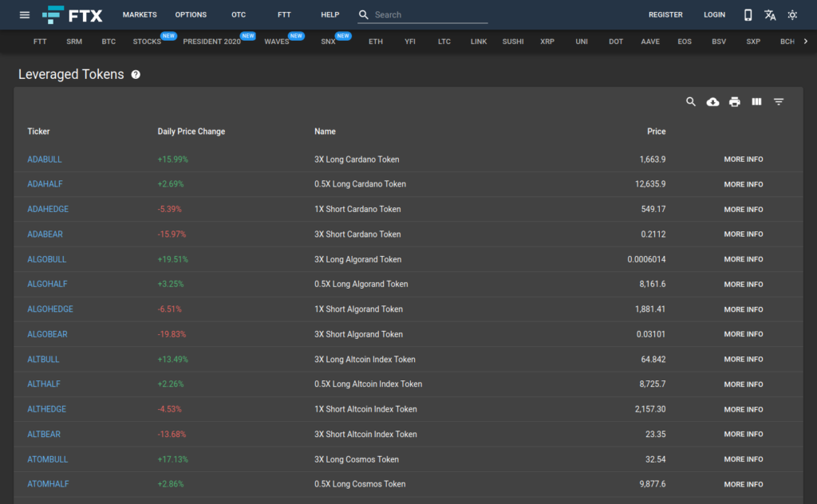
Task: Select the STOCKS shortcut
Action: (147, 41)
